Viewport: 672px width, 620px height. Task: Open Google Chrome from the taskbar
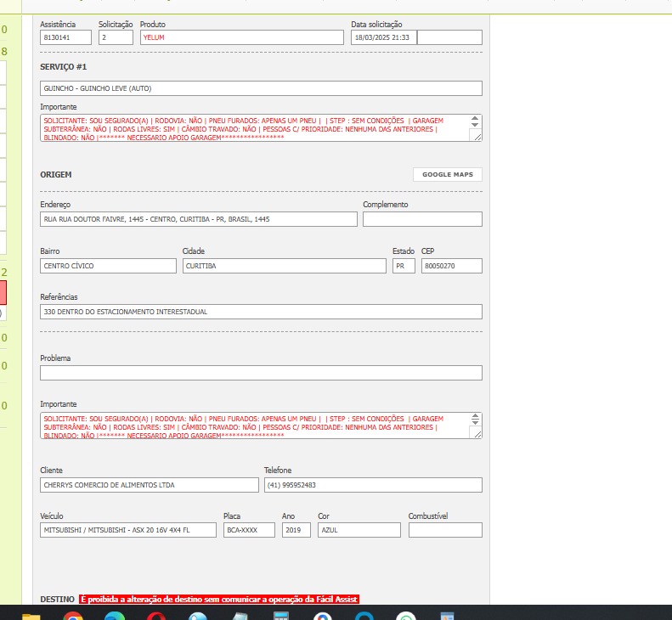pos(73,616)
